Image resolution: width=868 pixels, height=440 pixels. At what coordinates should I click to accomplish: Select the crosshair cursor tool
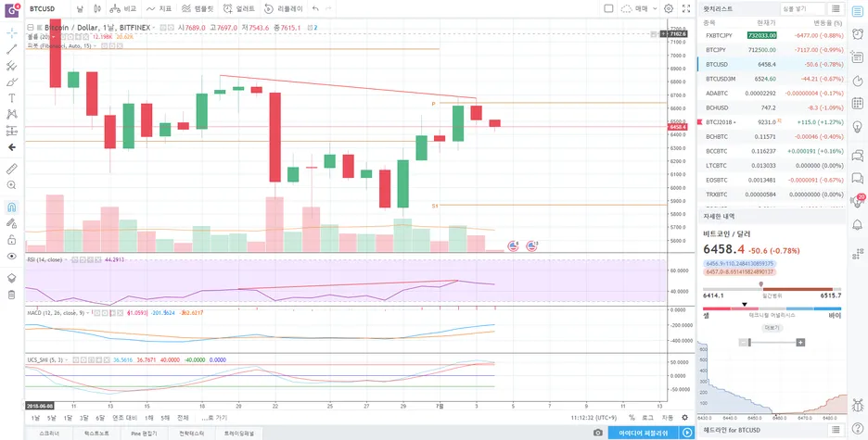click(x=12, y=32)
